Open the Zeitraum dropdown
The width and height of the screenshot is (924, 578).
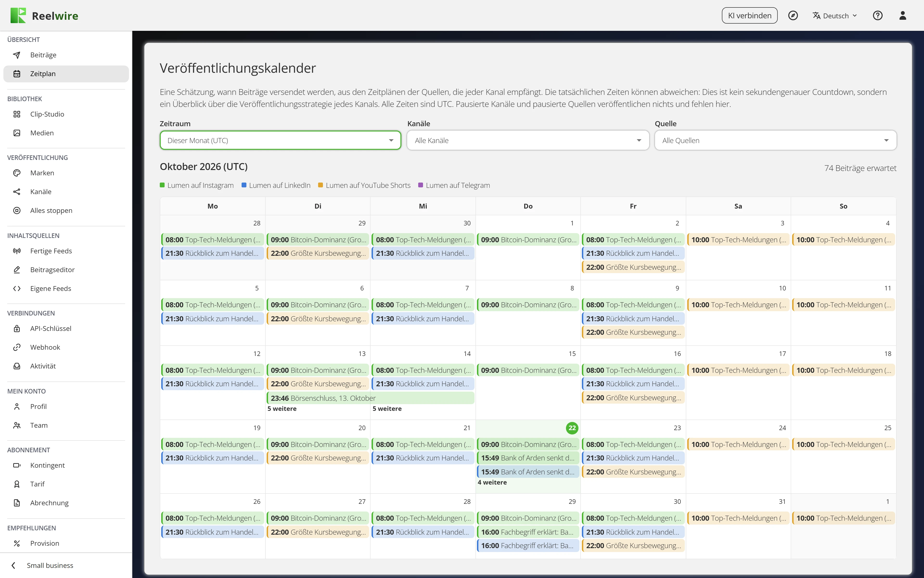(x=280, y=140)
